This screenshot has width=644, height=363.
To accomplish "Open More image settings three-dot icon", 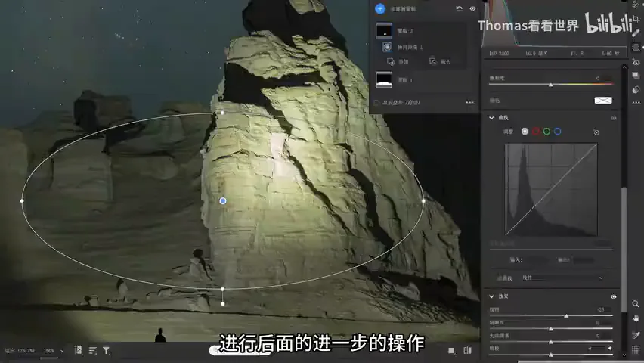I will point(636,102).
